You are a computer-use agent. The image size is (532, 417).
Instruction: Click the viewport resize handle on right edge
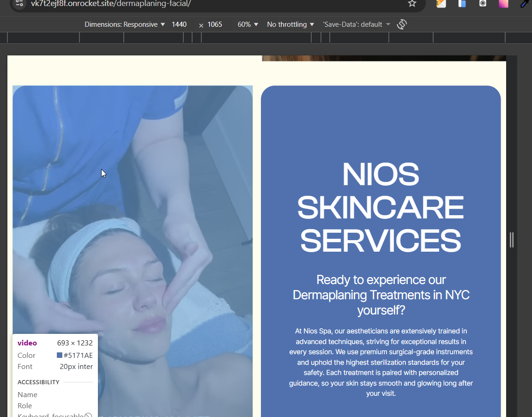click(511, 240)
